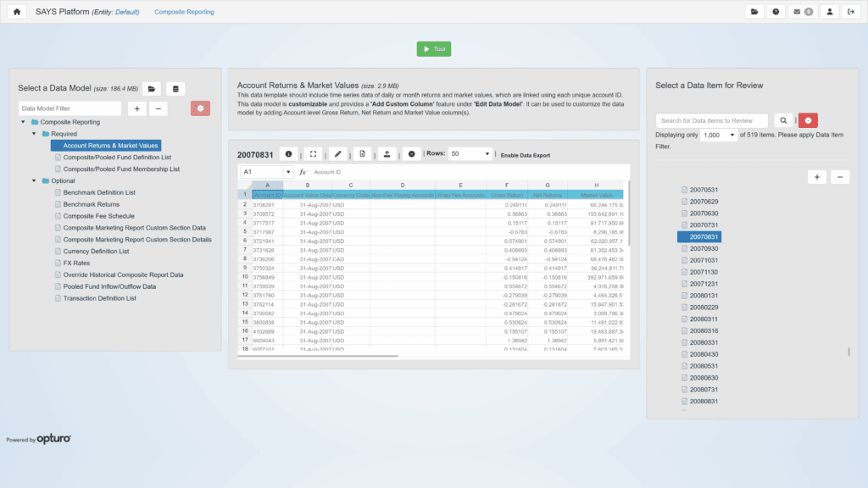Open the cell reference A1 dropdown
Viewport: 868px width, 488px height.
pyautogui.click(x=266, y=172)
